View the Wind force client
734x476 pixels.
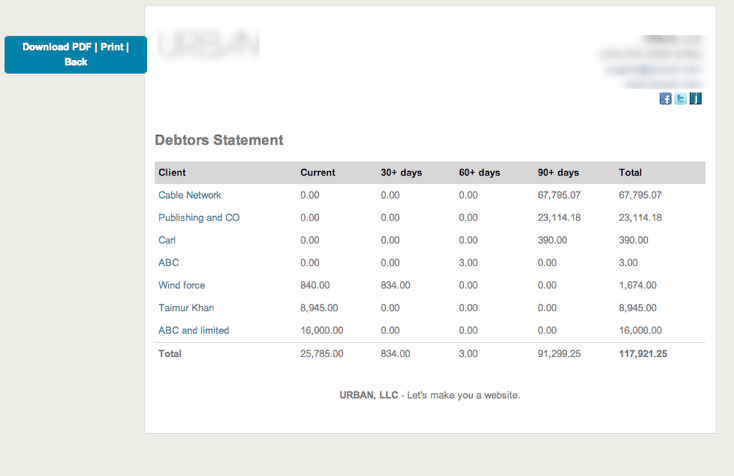[181, 285]
